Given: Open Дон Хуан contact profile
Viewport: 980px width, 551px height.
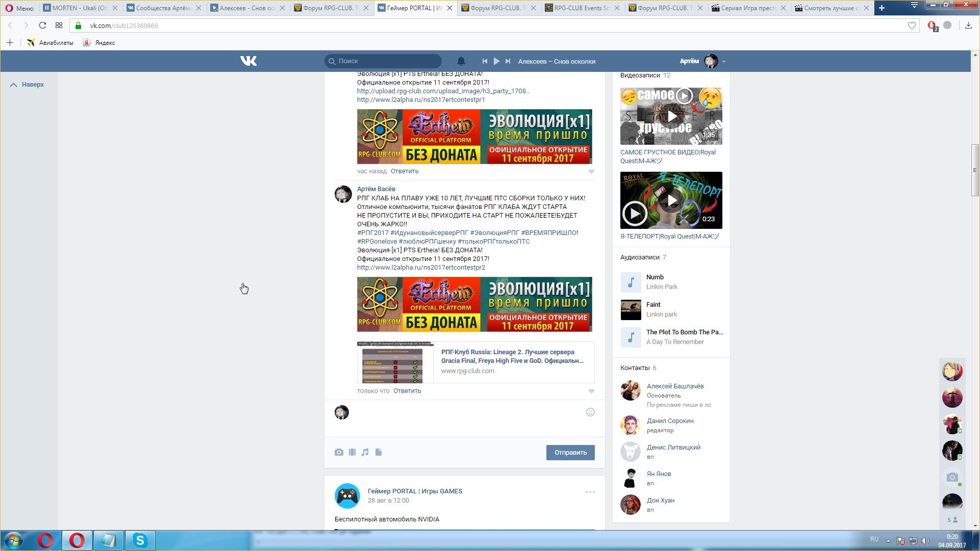Looking at the screenshot, I should point(661,501).
